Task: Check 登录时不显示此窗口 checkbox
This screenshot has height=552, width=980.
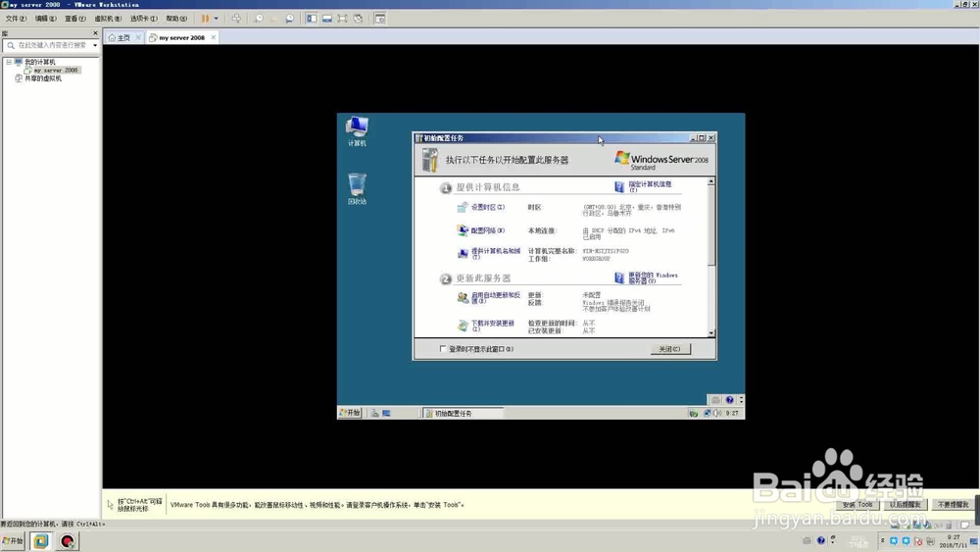Action: tap(443, 349)
